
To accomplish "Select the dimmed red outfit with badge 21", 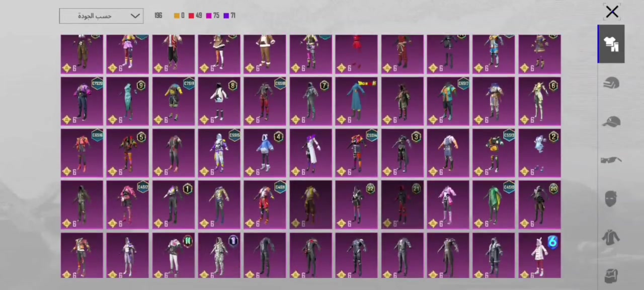I will (403, 205).
